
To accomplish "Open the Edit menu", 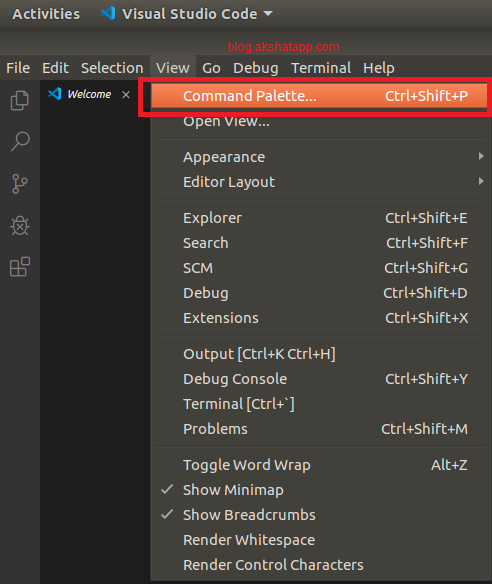I will [55, 68].
